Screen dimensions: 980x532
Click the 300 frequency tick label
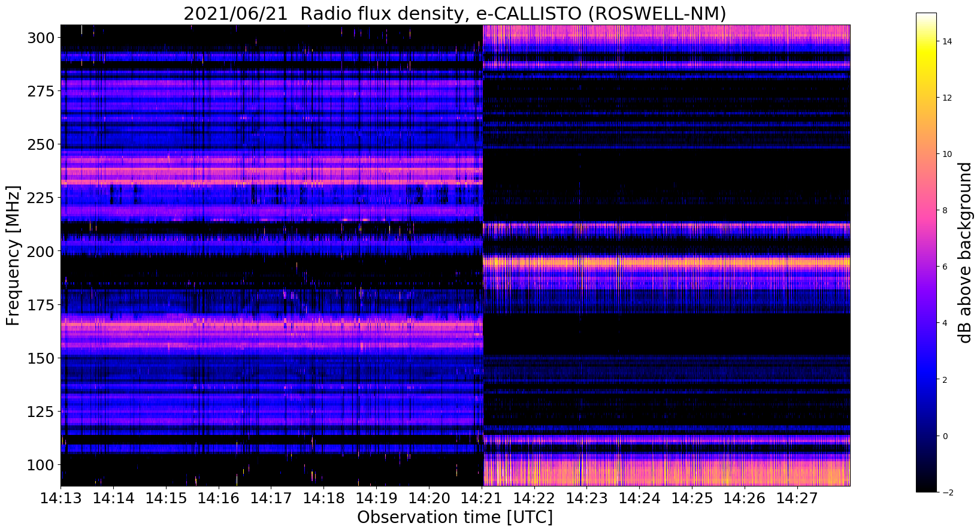[x=41, y=38]
